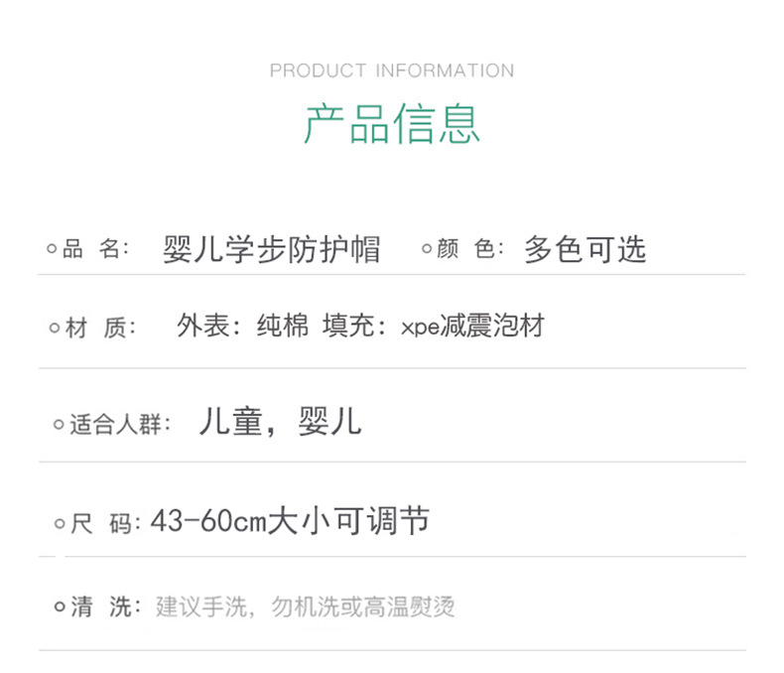Click the washing advice 建议手洗，勿机洗或高温熨烫

[306, 607]
